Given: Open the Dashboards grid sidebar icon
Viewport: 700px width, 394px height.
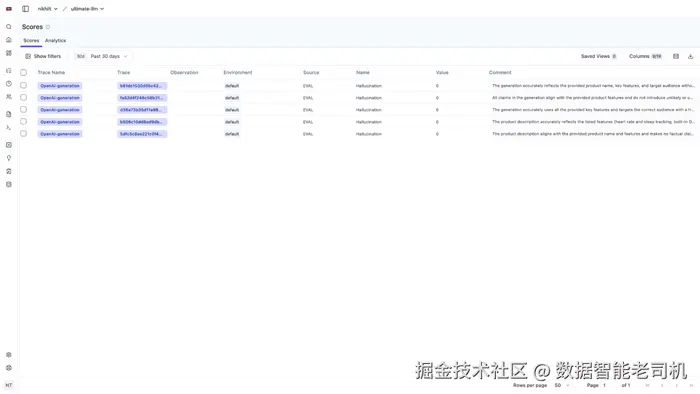Looking at the screenshot, I should pyautogui.click(x=8, y=53).
